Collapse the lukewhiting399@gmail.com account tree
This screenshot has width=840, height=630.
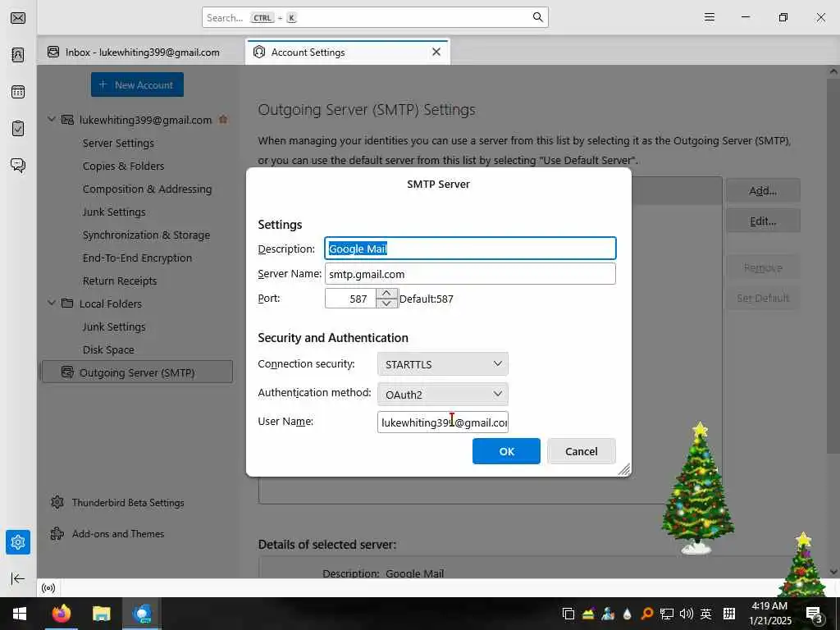52,120
